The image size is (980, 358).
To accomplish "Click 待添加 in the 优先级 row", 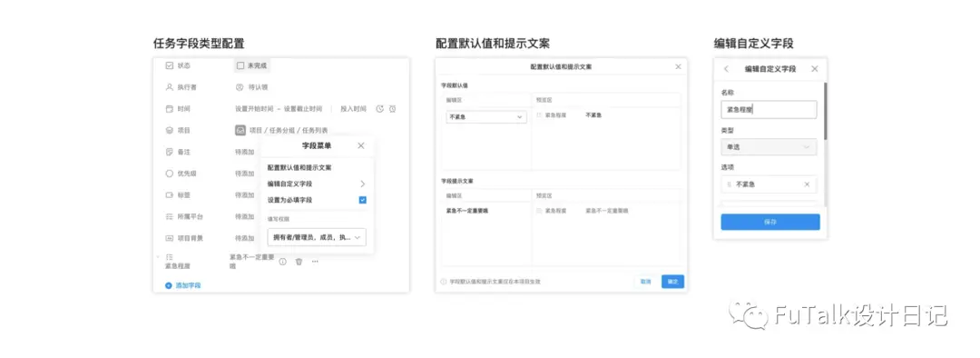I will point(244,174).
